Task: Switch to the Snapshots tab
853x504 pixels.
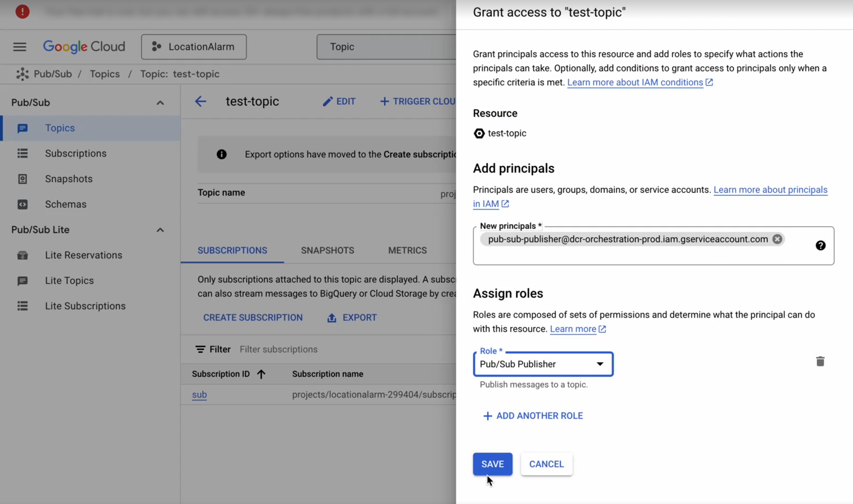Action: point(327,250)
